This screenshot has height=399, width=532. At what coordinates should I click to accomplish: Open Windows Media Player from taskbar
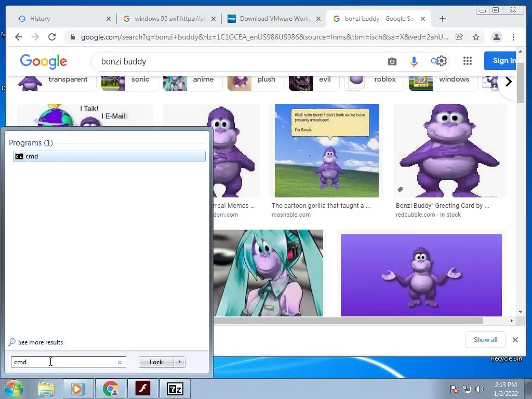click(77, 389)
